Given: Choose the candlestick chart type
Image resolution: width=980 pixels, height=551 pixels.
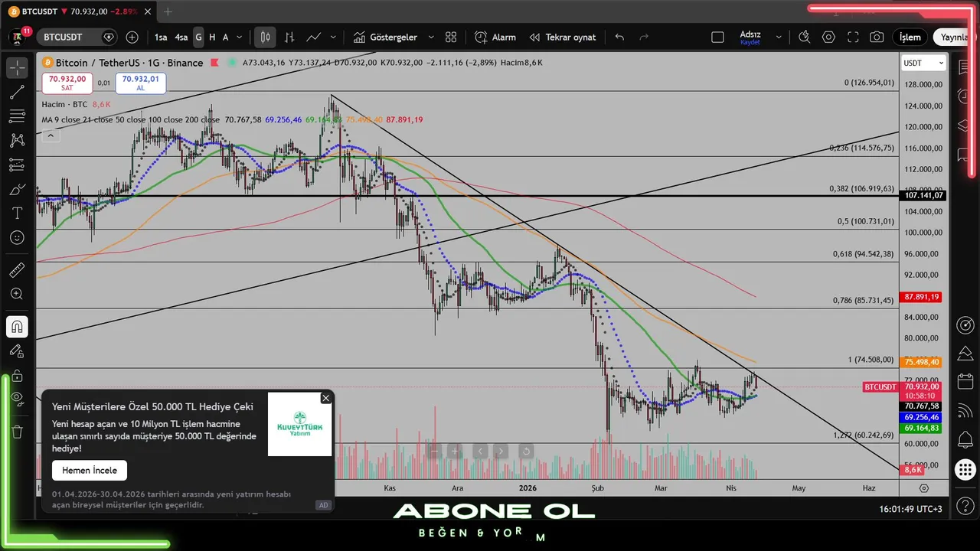Looking at the screenshot, I should [265, 37].
